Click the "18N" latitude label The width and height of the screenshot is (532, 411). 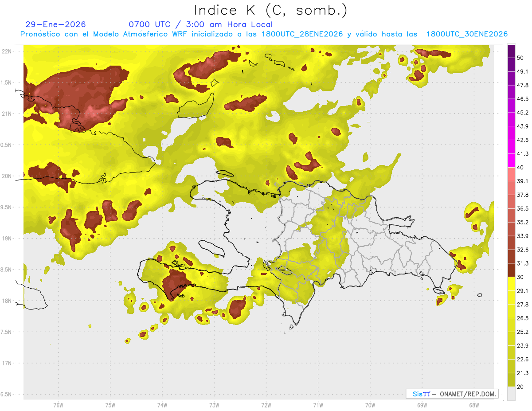pyautogui.click(x=7, y=301)
